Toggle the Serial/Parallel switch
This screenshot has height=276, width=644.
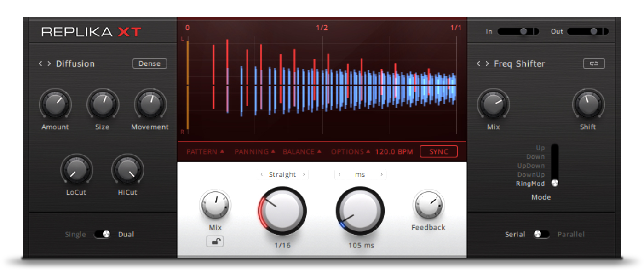[541, 234]
